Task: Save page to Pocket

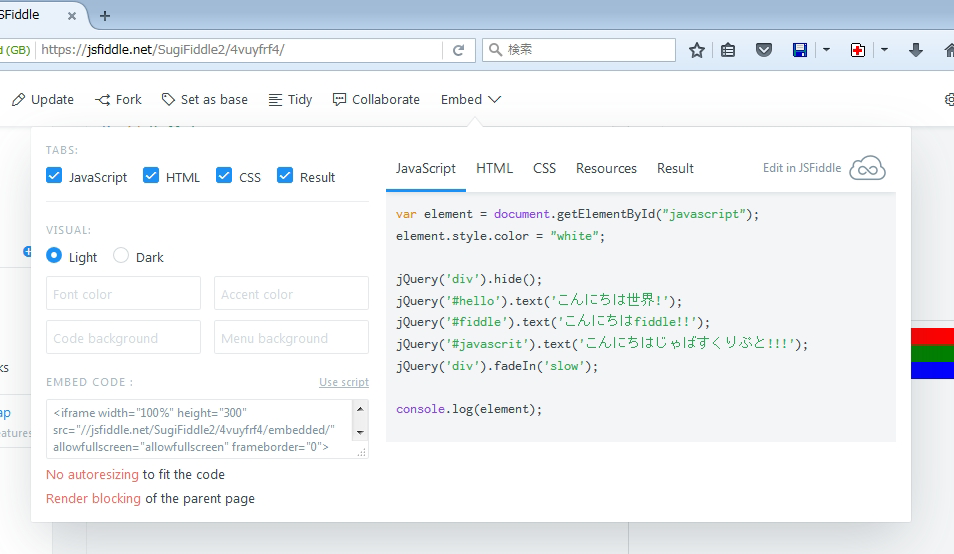Action: pyautogui.click(x=764, y=50)
